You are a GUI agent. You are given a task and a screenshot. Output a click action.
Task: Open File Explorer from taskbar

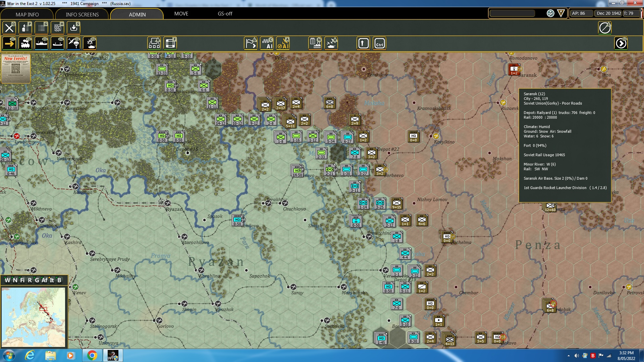coord(50,355)
